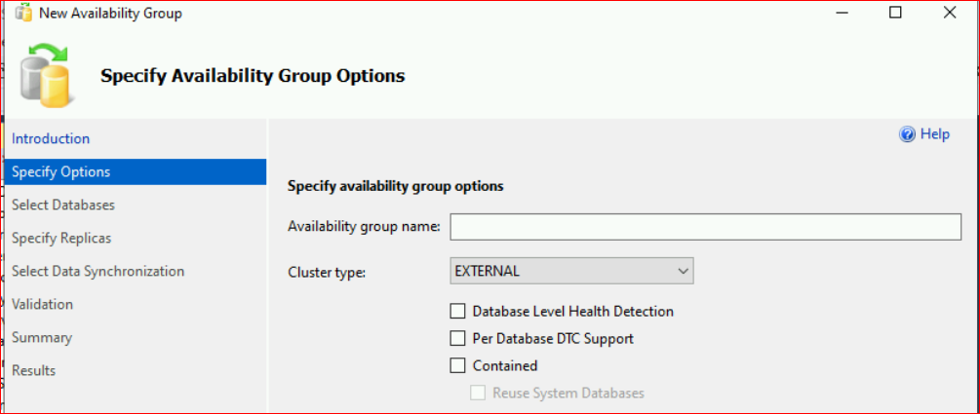Screen dimensions: 980x414
Task: Jump to the Specify Replicas step
Action: point(61,239)
